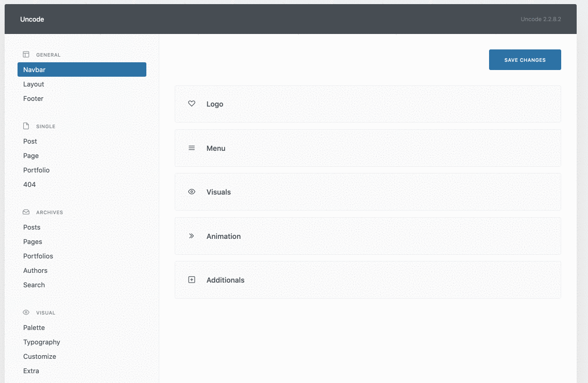Viewport: 588px width, 383px height.
Task: Click the plus-square icon beside Additionals
Action: point(192,280)
